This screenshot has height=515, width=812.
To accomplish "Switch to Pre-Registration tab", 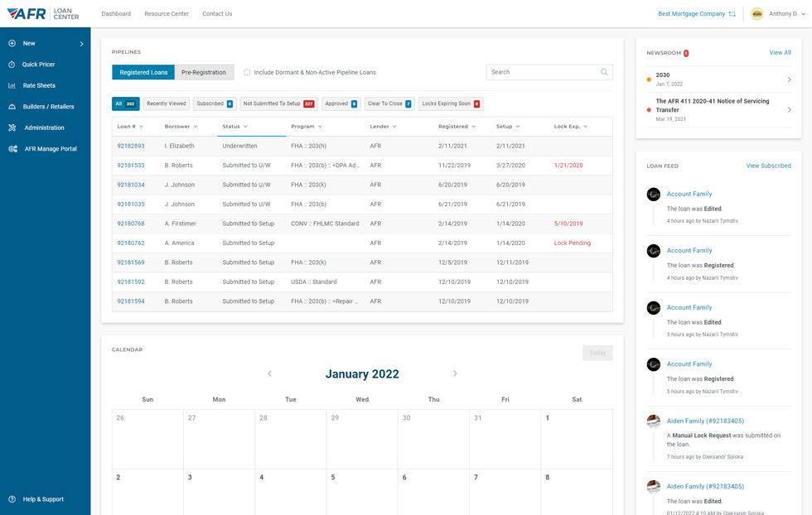I will tap(204, 73).
